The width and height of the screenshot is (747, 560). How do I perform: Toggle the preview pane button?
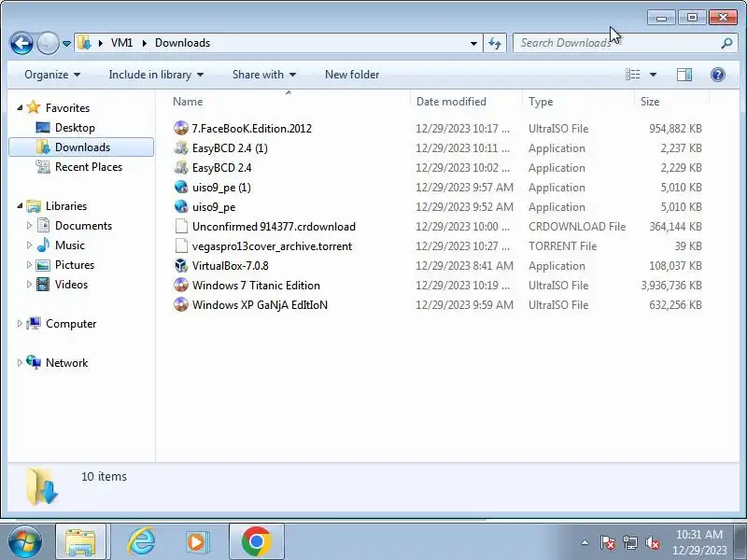point(684,75)
